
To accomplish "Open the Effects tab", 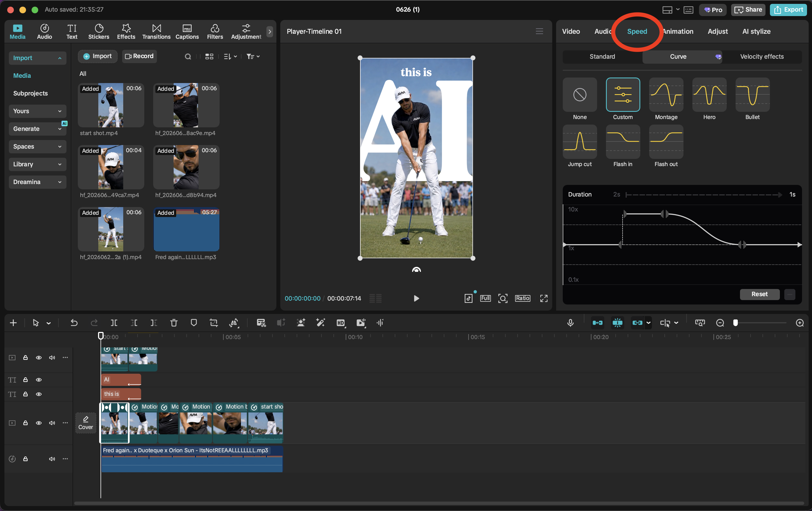I will (126, 32).
